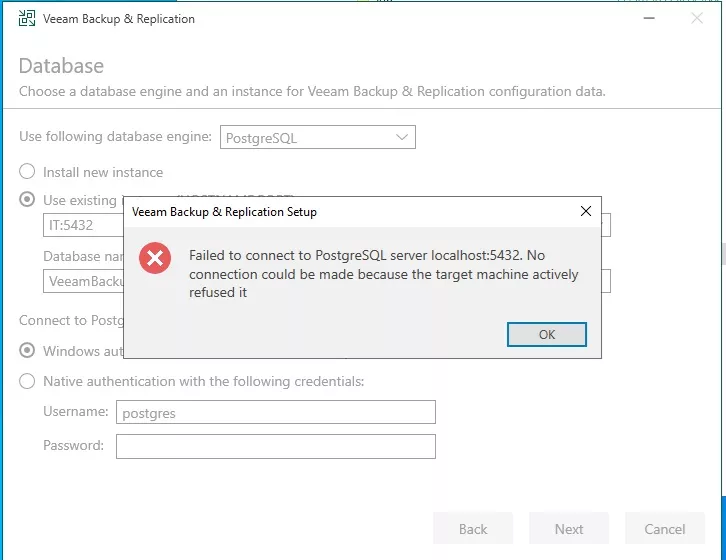Click OK in the error dialog

546,334
